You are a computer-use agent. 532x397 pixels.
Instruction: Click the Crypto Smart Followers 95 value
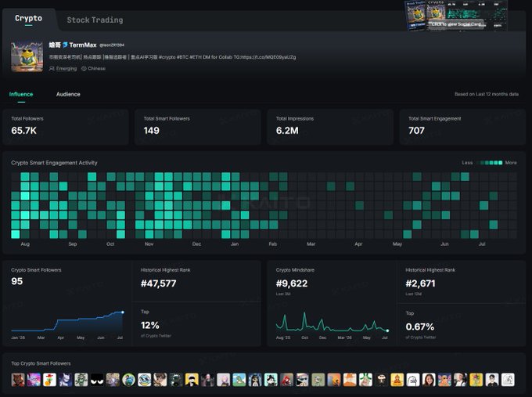[x=17, y=281]
